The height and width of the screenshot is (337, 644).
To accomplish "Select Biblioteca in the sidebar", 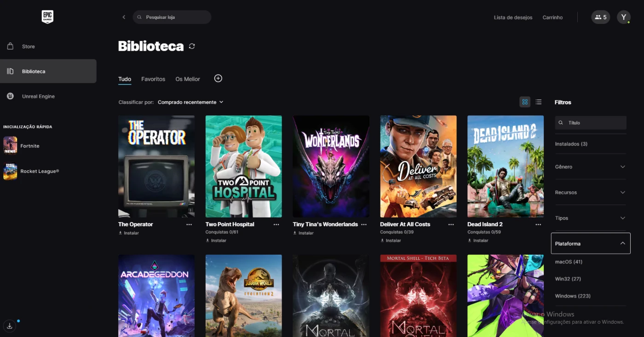I will click(48, 71).
